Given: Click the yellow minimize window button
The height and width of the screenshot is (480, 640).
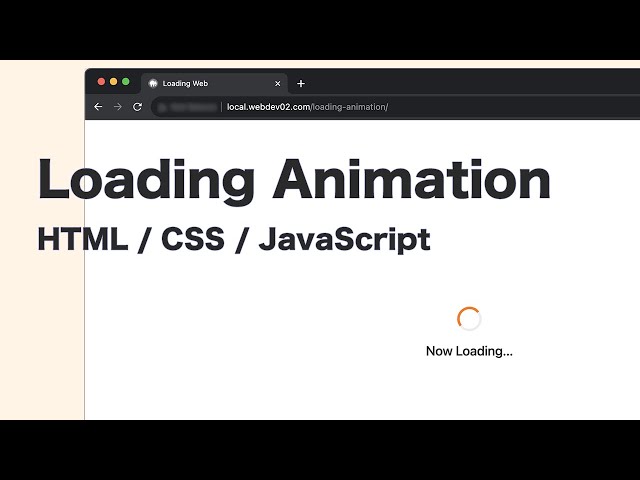Looking at the screenshot, I should (113, 82).
